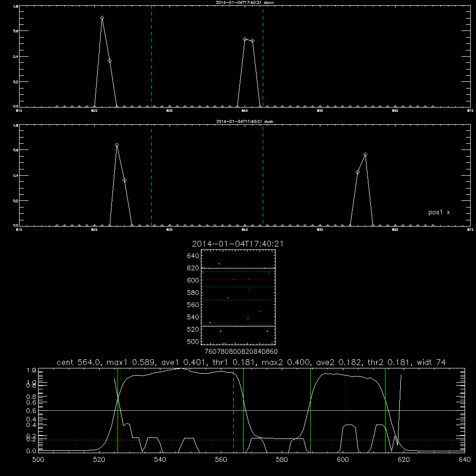Click the '560' y-axis label of scatter plot
The width and height of the screenshot is (476, 476).
click(x=193, y=305)
